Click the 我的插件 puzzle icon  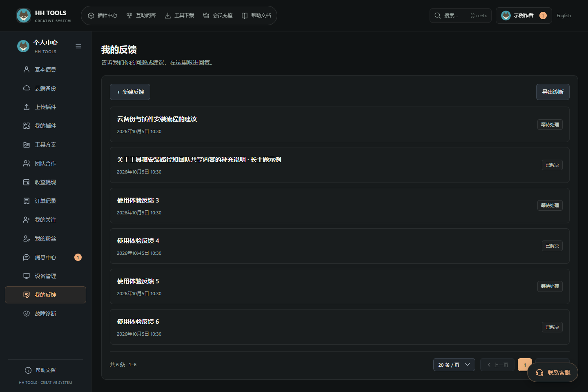27,126
